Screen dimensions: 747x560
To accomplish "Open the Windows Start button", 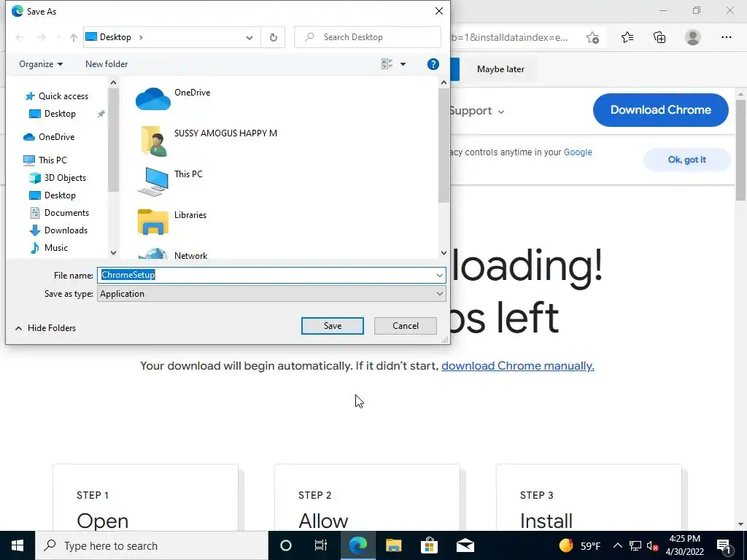I will (x=18, y=545).
